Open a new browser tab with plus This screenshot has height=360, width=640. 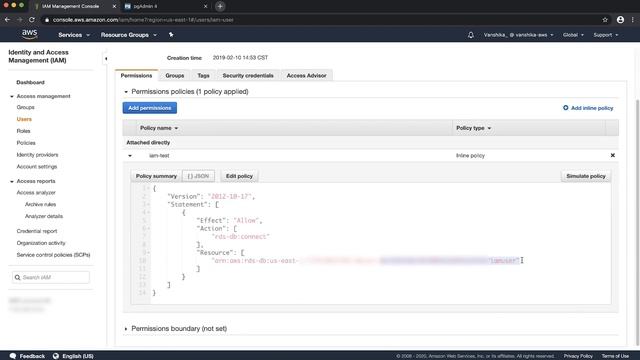point(220,6)
